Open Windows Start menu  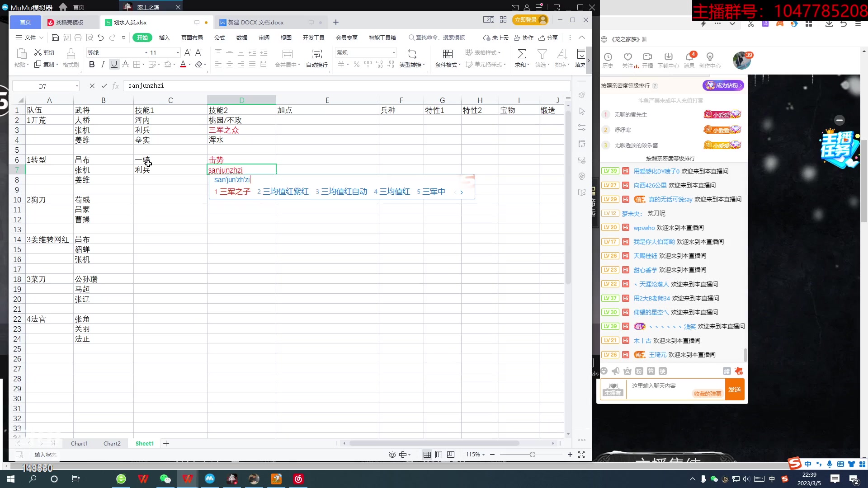click(x=11, y=479)
